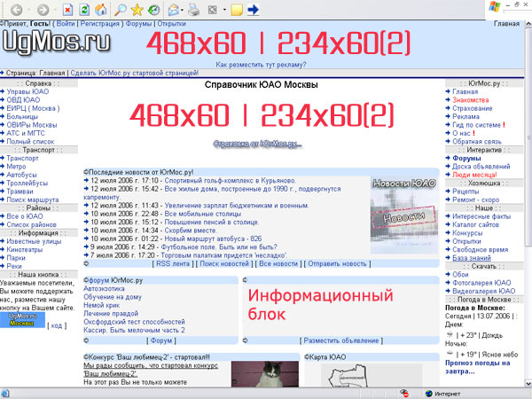Image resolution: width=532 pixels, height=399 pixels.
Task: Click the browser Back arrow button
Action: tap(16, 10)
